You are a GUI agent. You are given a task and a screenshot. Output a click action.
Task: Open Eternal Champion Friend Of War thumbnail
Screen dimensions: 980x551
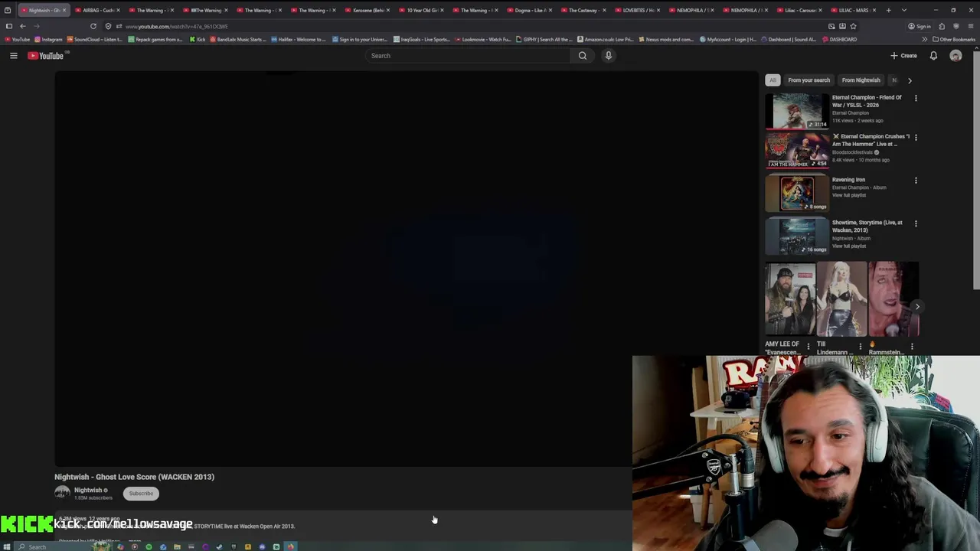[797, 112]
